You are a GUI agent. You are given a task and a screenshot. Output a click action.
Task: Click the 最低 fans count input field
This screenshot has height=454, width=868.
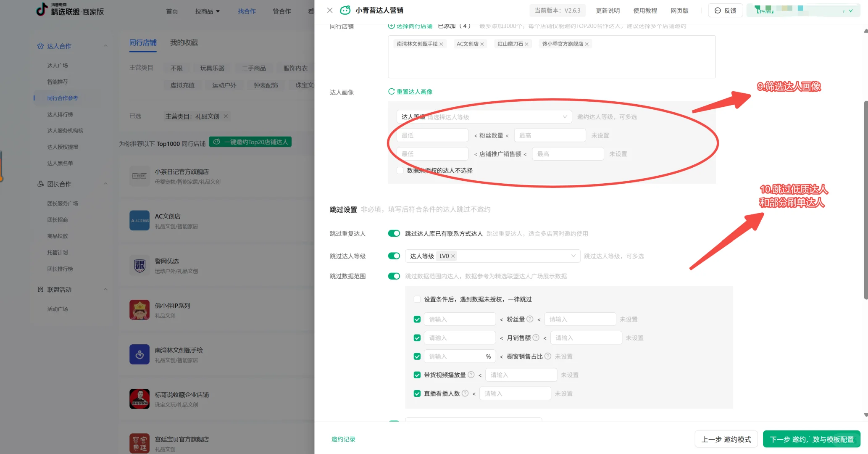(432, 135)
